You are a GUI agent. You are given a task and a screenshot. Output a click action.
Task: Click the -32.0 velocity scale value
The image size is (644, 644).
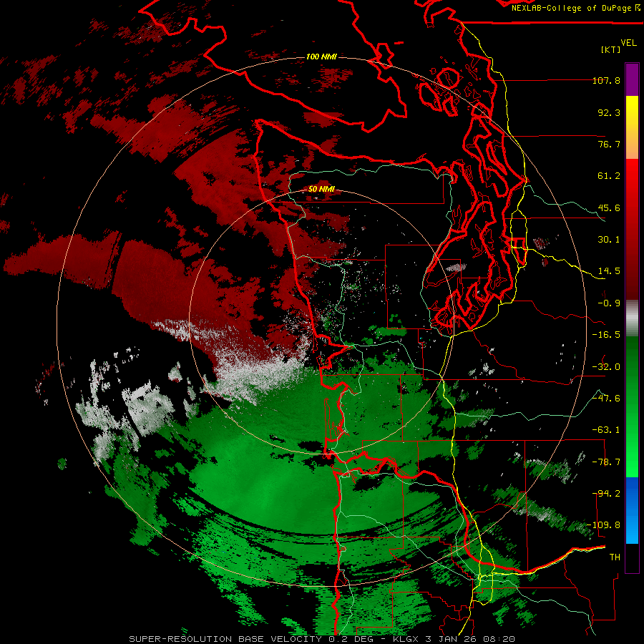606,367
